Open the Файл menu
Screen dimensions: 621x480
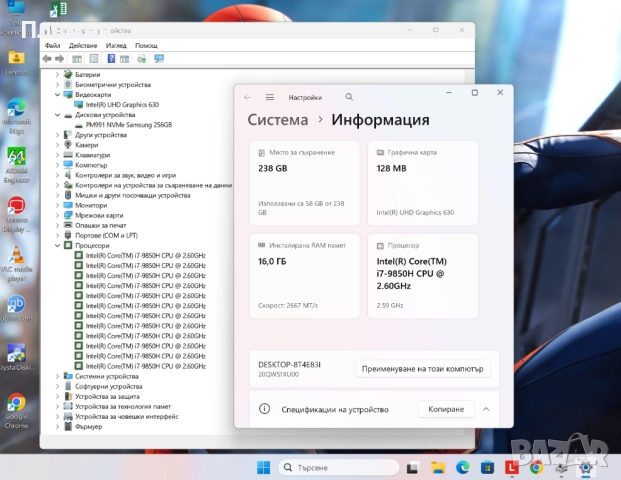click(x=52, y=46)
